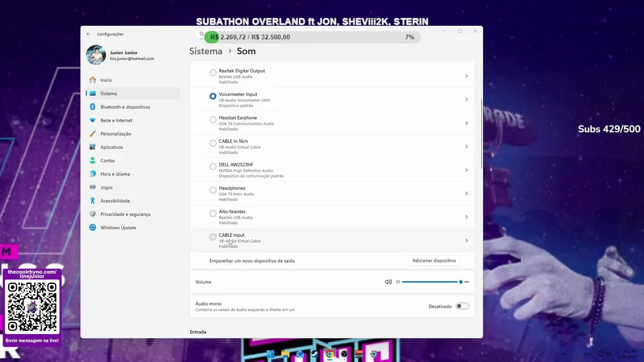
Task: Open Windows Update section
Action: [133, 227]
